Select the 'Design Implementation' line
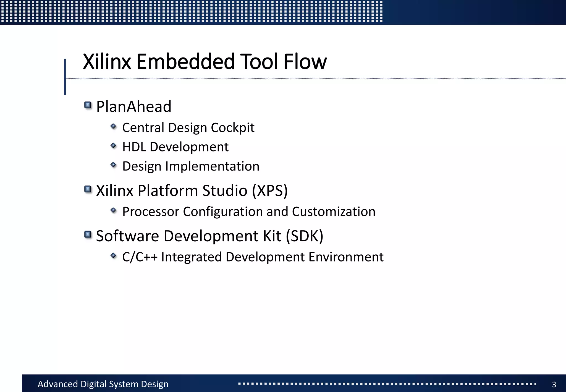Image resolution: width=566 pixels, height=392 pixels. (x=191, y=166)
